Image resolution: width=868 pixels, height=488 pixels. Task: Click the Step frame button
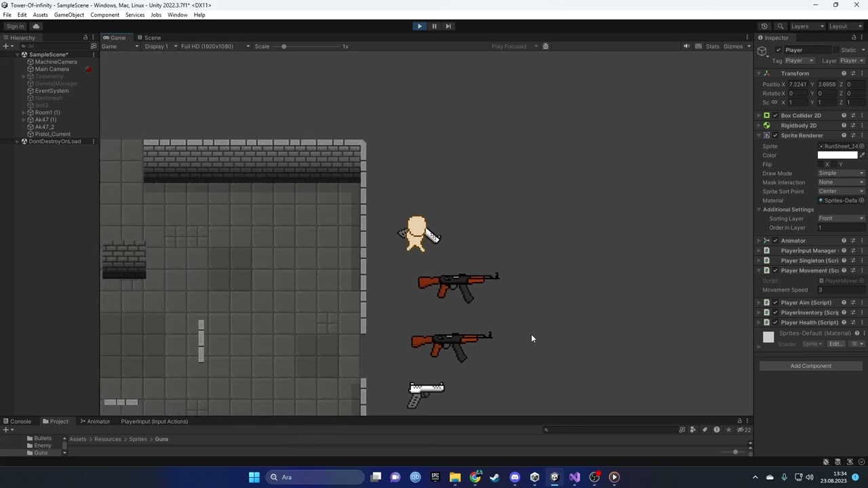(448, 26)
